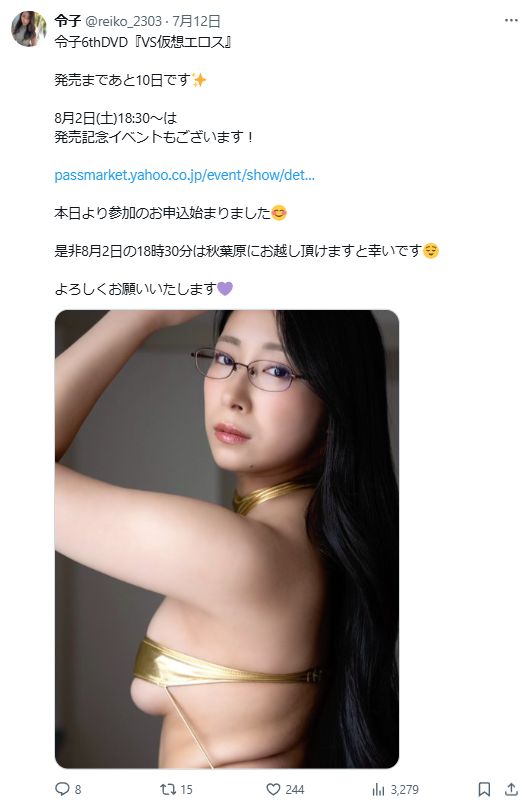
Task: Open the post via the 7月12日 timestamp
Action: coord(196,21)
